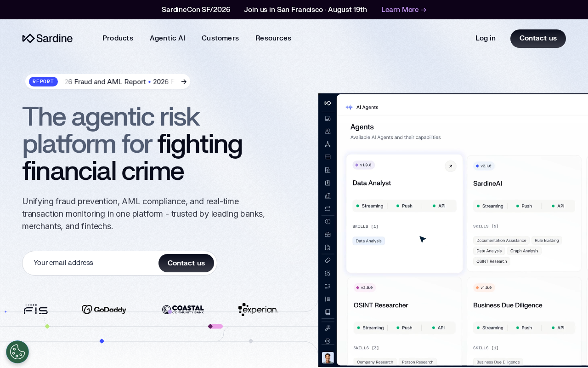This screenshot has width=588, height=368.
Task: Click the wrench tools sidebar icon
Action: click(x=328, y=328)
